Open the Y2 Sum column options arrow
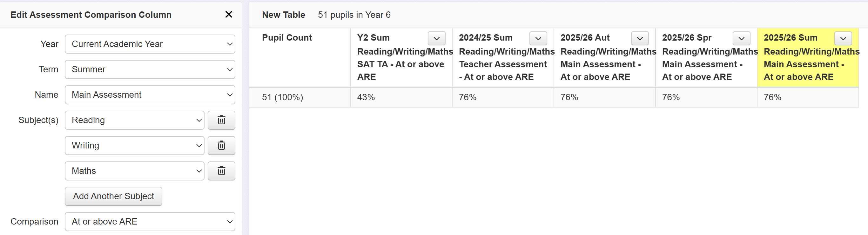 point(436,38)
